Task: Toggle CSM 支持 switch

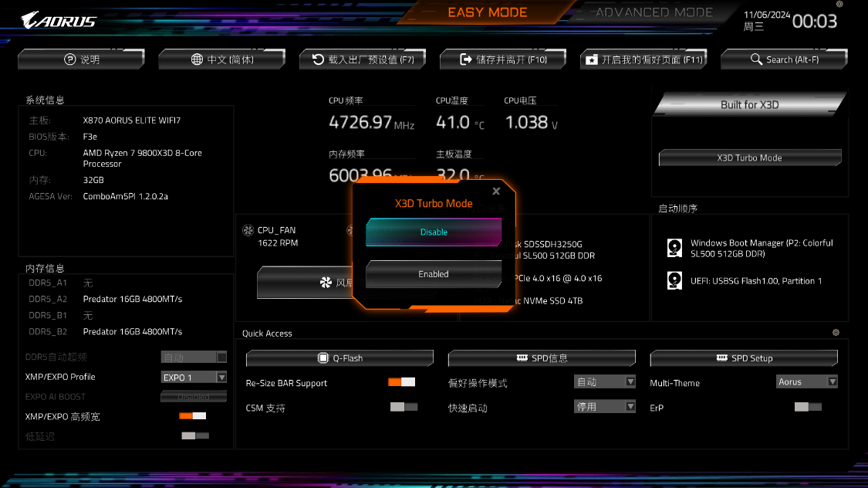Action: point(404,407)
